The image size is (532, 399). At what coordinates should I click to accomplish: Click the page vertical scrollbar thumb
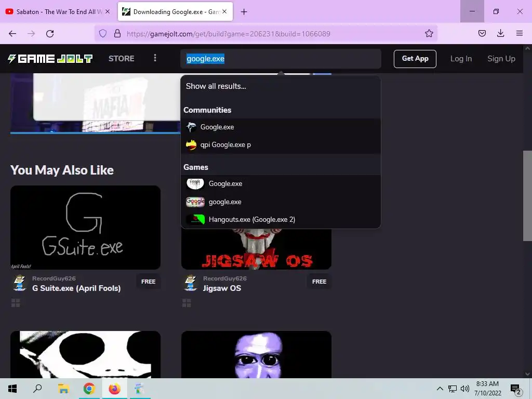coord(527,196)
